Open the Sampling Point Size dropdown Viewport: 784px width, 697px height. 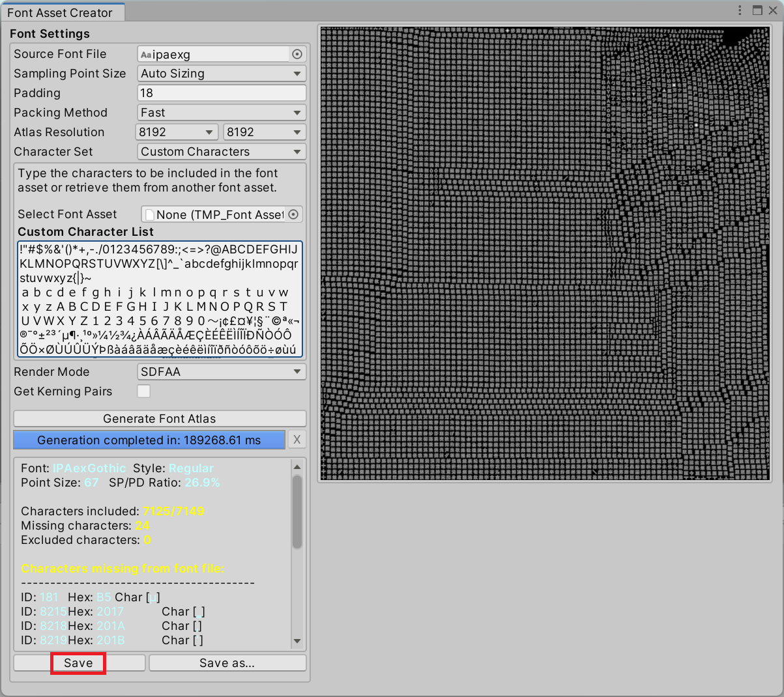221,73
